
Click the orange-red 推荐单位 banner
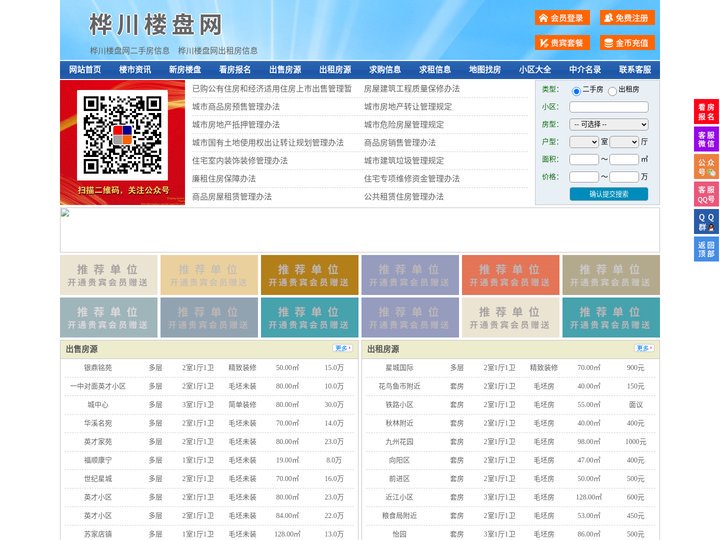click(511, 275)
